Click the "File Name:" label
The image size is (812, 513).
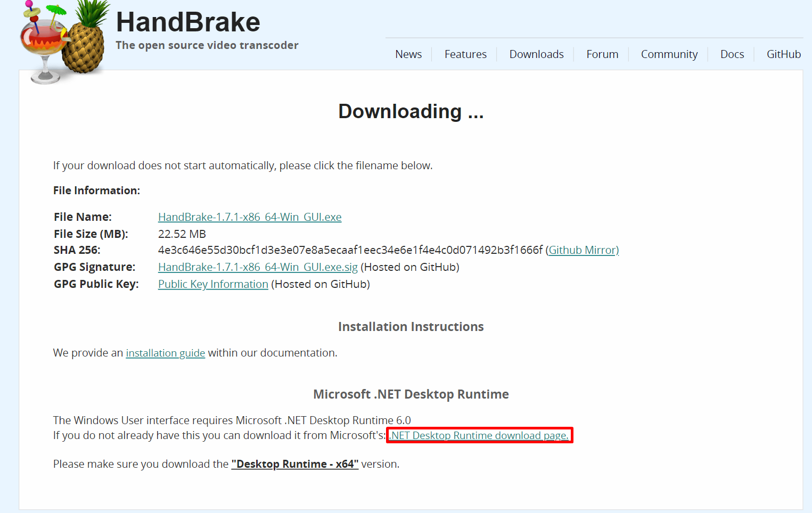83,217
